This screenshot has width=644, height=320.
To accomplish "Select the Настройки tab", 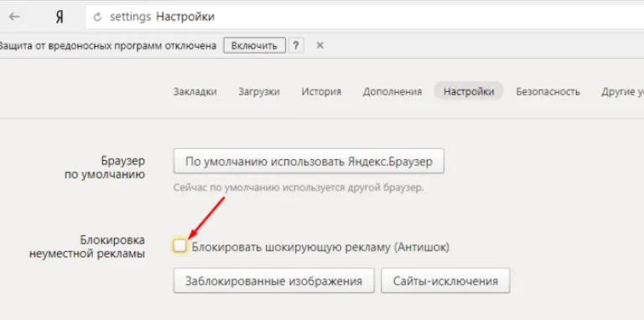I will pos(469,91).
